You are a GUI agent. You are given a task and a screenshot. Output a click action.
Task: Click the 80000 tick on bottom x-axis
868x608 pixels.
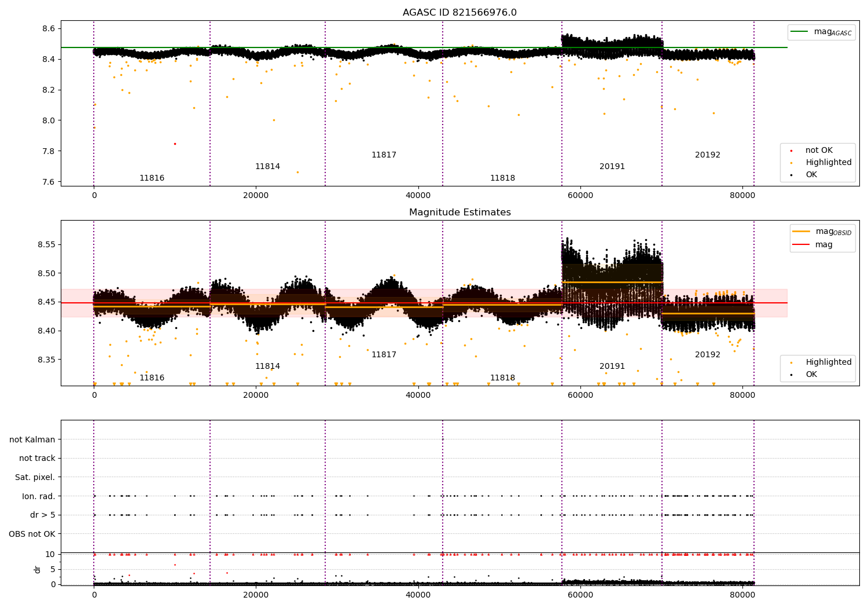tap(742, 595)
